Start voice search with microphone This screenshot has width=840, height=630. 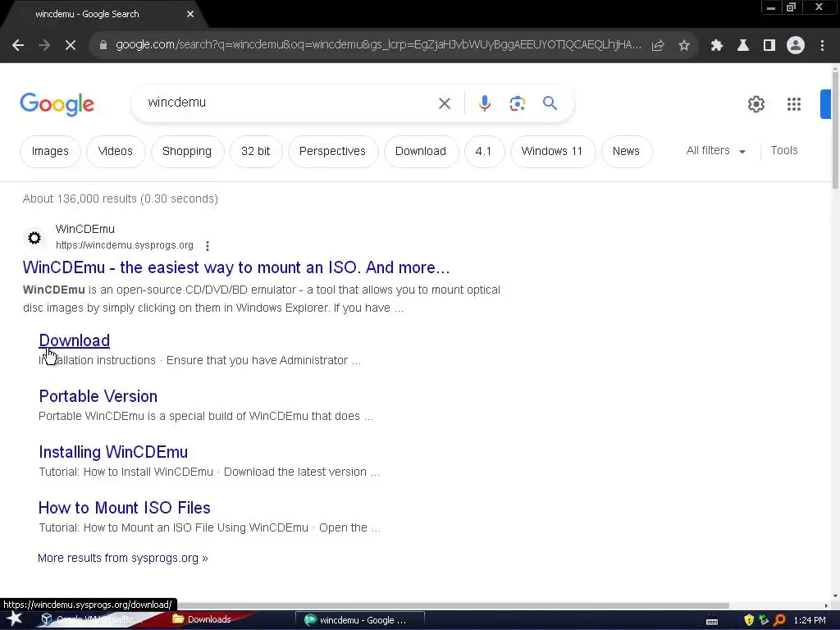pos(485,103)
